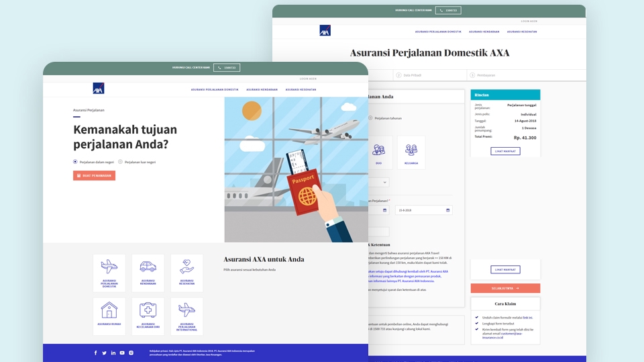
Task: Click the Buat Penawaran button
Action: point(94,176)
